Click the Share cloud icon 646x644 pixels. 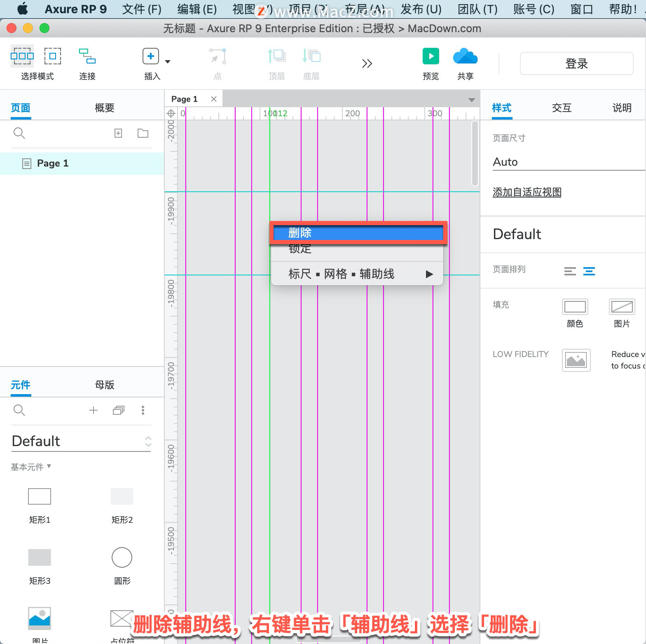(x=466, y=56)
